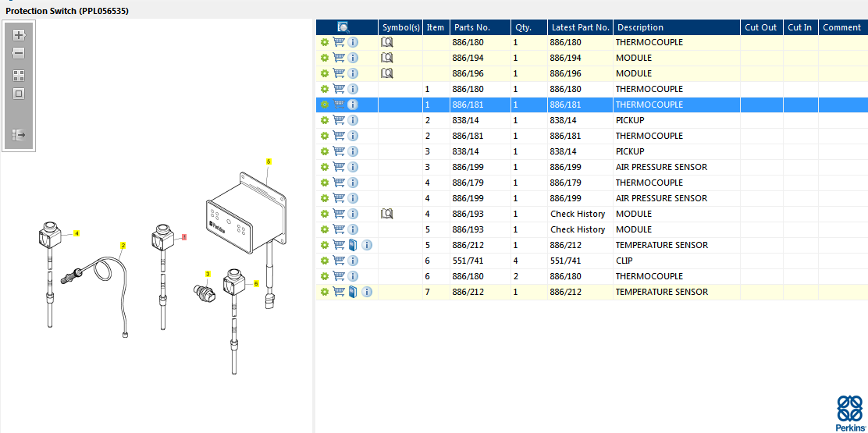
Task: Click the Cut Out column header
Action: 760,27
